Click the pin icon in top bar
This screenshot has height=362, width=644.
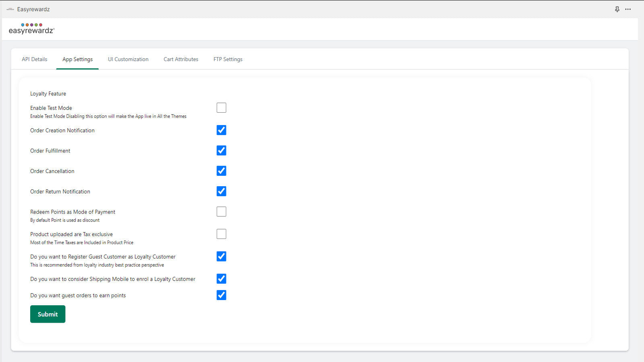(x=617, y=9)
